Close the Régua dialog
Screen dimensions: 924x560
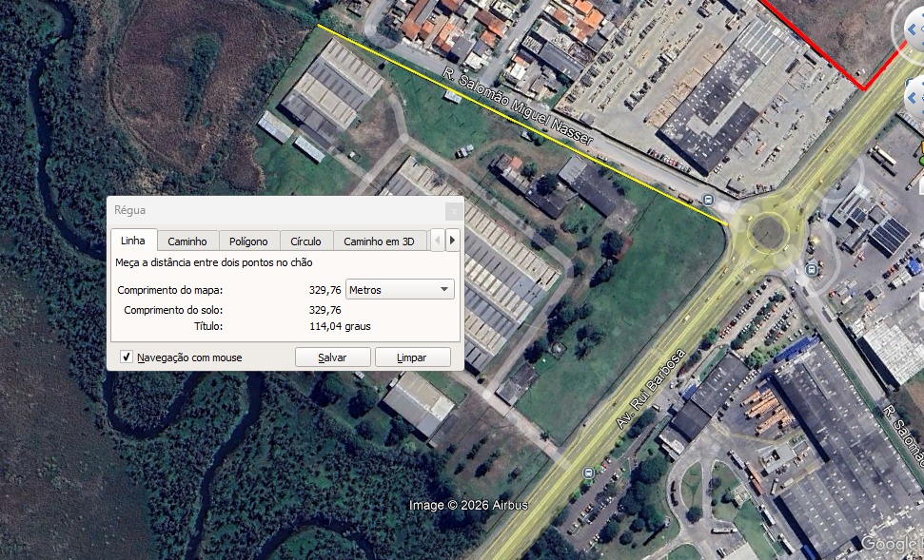point(452,210)
